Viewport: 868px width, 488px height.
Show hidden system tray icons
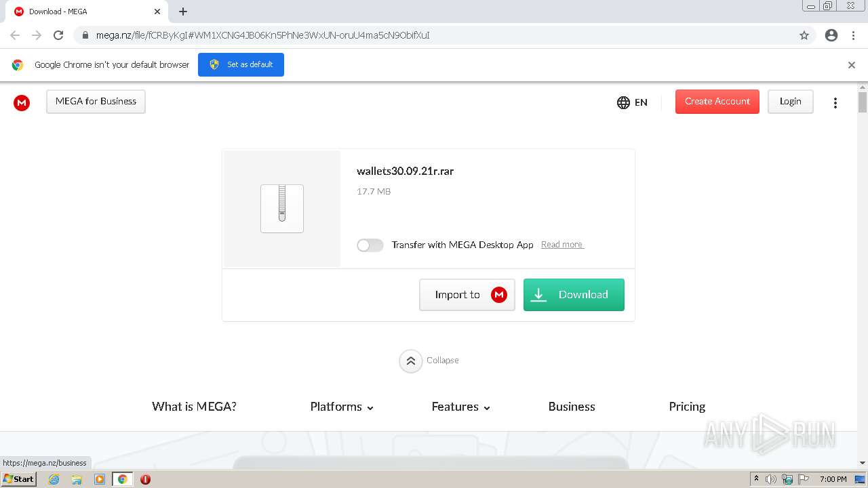[x=756, y=479]
